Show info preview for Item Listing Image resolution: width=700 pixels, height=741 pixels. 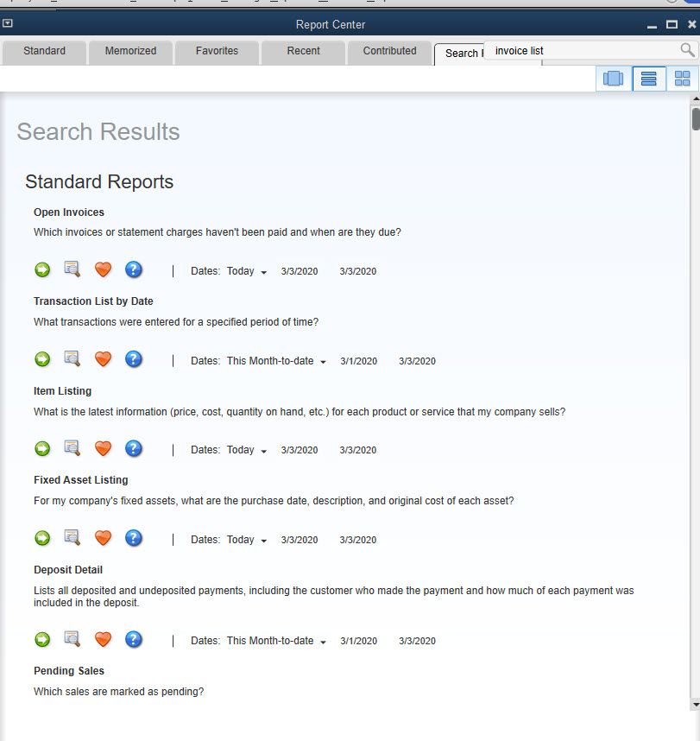73,448
